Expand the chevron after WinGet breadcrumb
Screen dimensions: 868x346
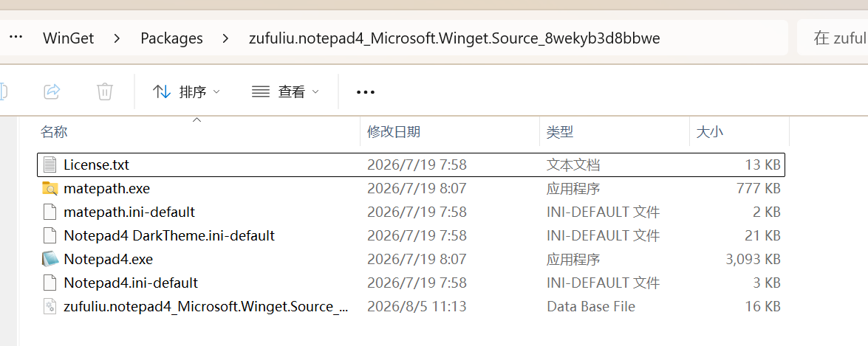(117, 38)
